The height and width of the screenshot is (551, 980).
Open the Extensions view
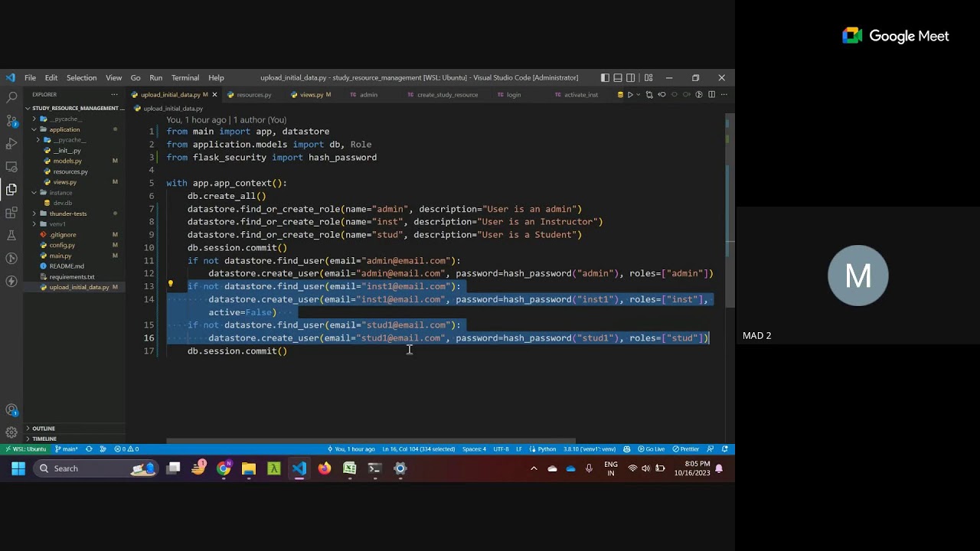11,213
